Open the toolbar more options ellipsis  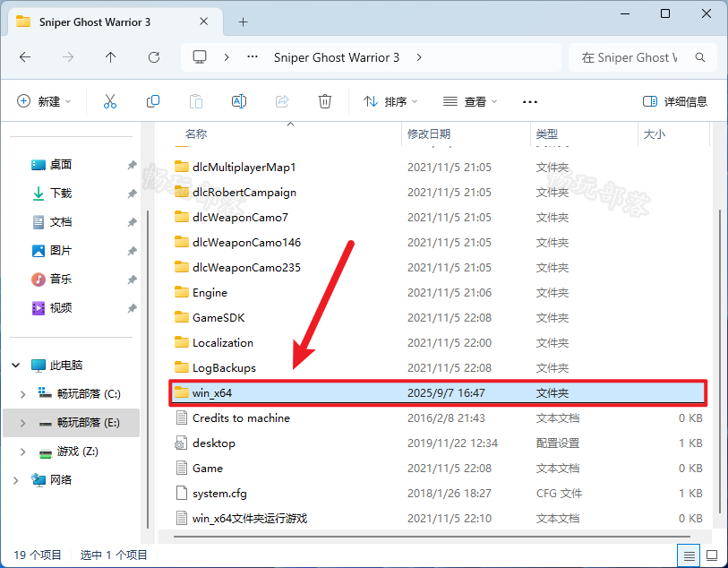pos(530,102)
